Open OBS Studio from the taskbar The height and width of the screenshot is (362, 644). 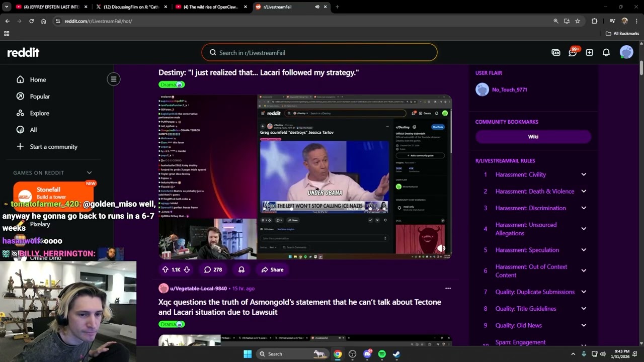click(x=352, y=354)
